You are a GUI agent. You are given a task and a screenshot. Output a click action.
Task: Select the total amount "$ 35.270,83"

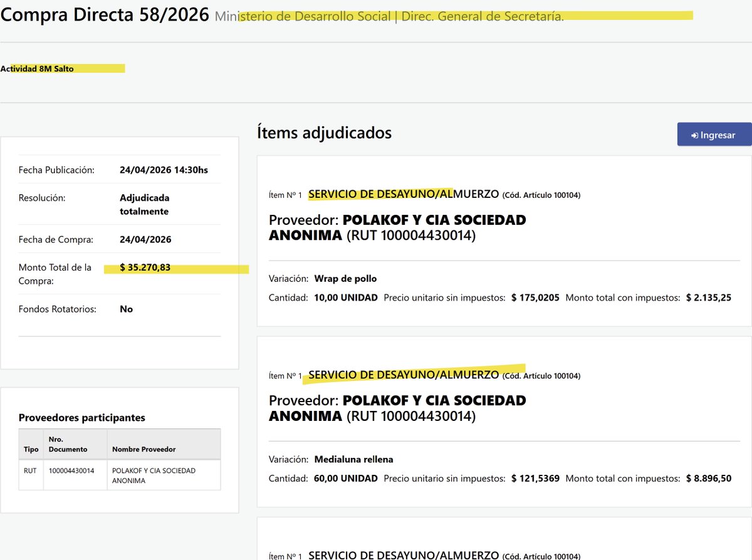click(x=145, y=267)
